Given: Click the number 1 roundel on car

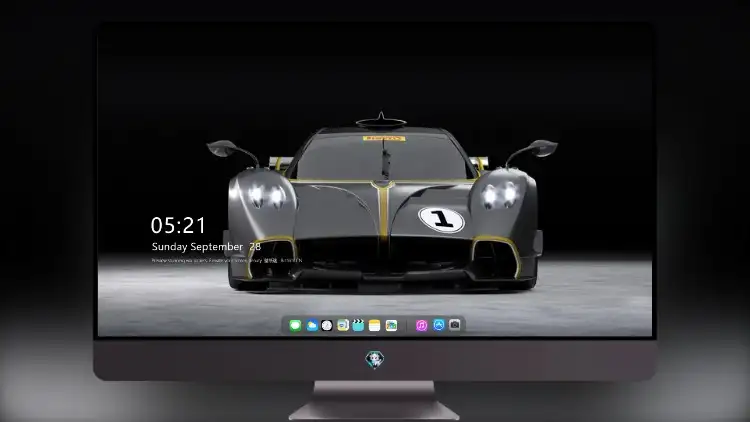Looking at the screenshot, I should (x=441, y=220).
